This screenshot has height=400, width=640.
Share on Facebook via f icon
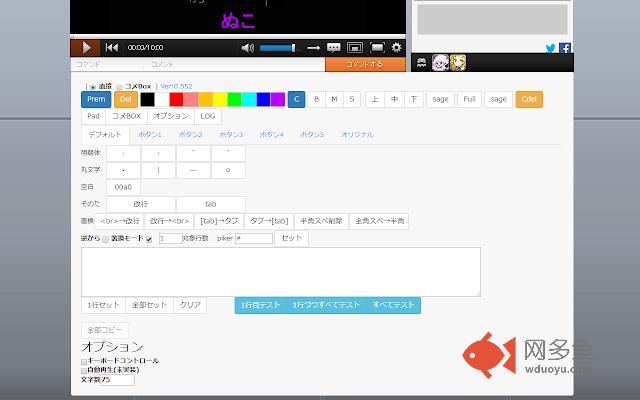pyautogui.click(x=565, y=48)
